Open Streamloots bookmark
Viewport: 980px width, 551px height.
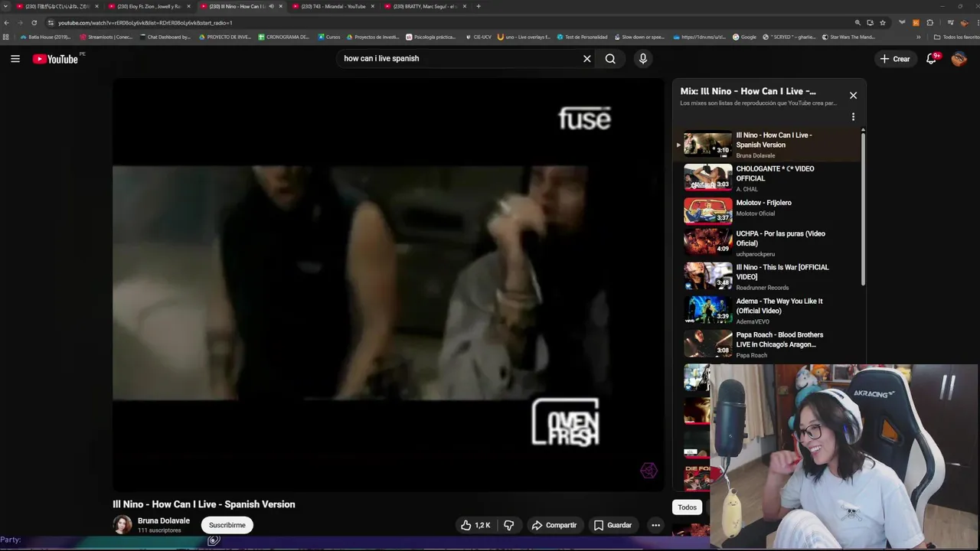tap(106, 37)
